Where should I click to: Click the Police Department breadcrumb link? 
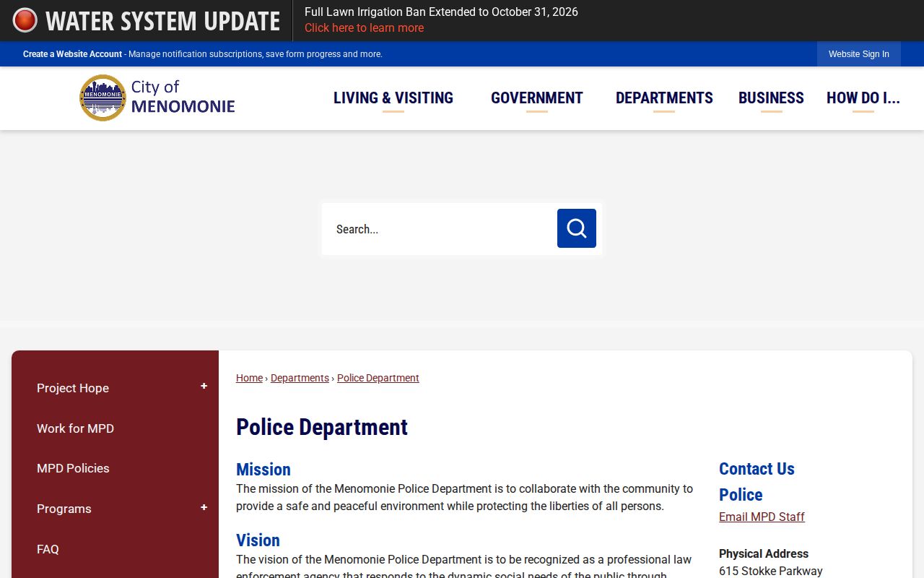[378, 378]
